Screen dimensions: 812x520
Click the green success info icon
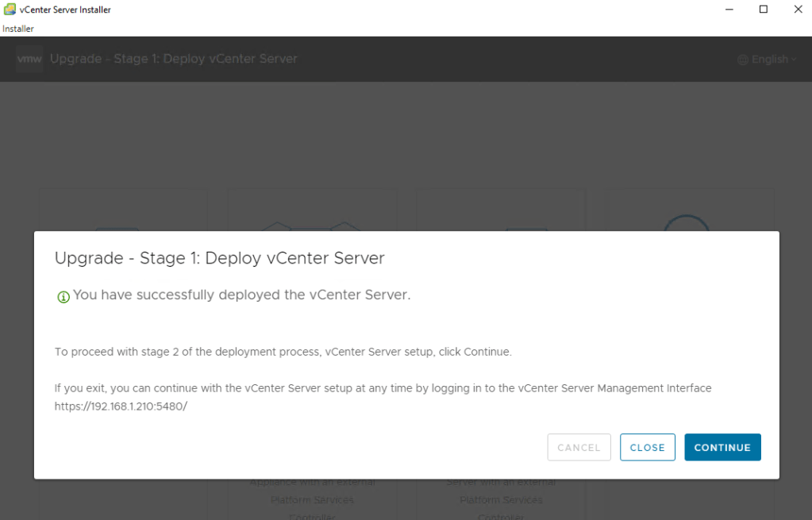pyautogui.click(x=63, y=297)
